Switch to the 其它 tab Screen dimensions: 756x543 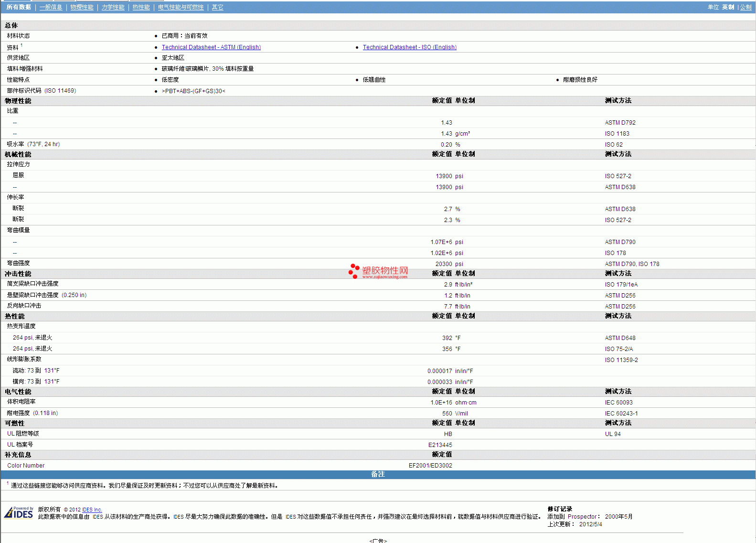(218, 7)
